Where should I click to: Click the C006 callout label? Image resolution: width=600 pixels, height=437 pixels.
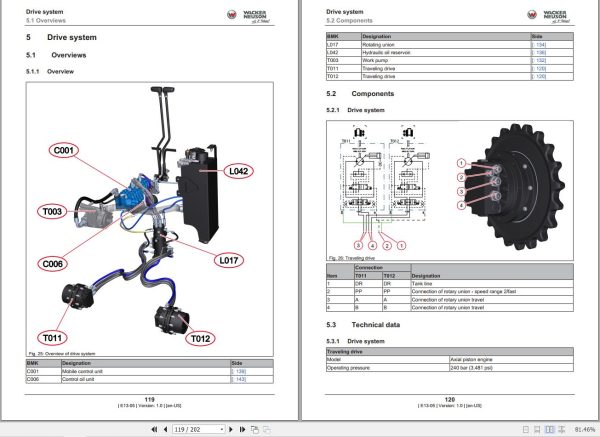pos(52,264)
